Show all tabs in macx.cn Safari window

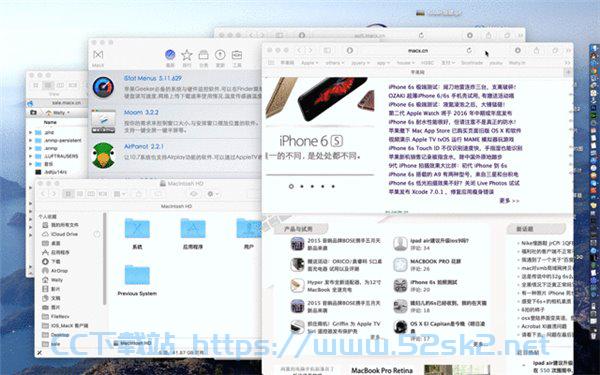click(x=554, y=50)
